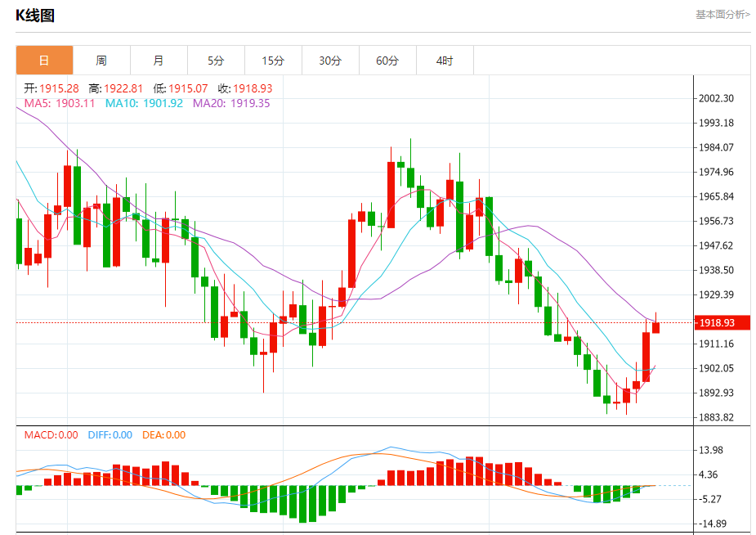Click the 1911.16 price axis label
Viewport: 756px width, 535px height.
[717, 344]
